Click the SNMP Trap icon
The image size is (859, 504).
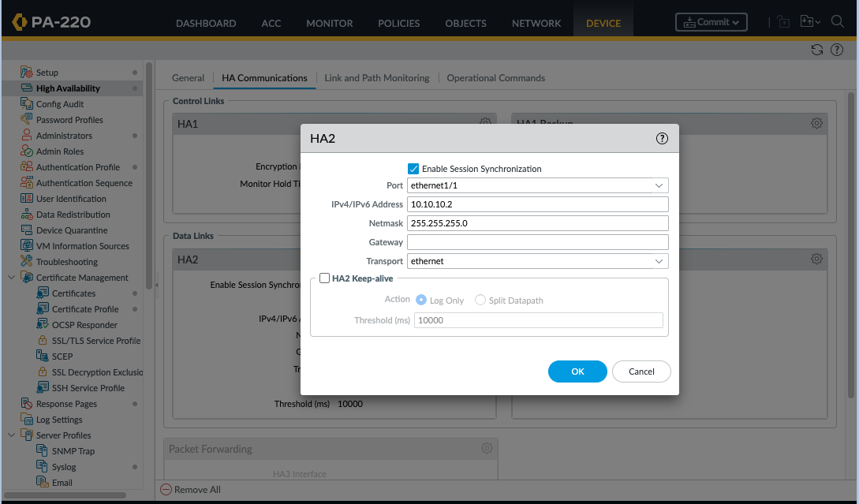42,451
